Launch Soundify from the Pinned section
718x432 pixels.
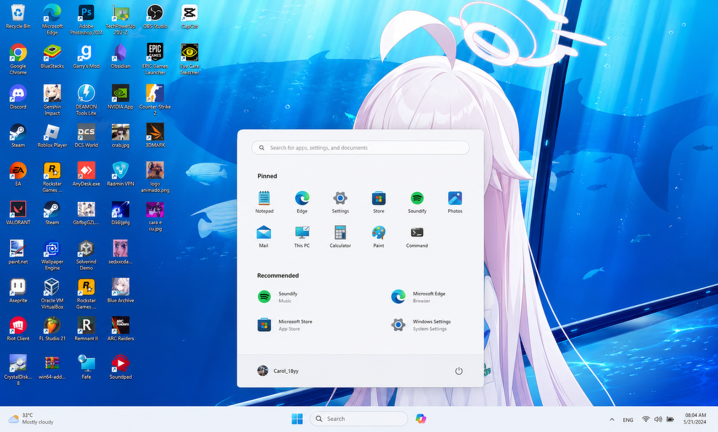coord(417,202)
